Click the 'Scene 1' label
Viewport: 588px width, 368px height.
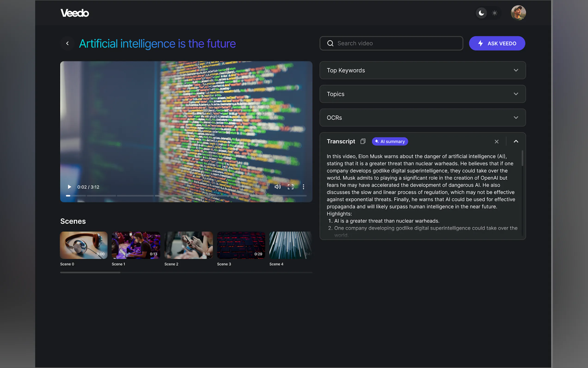118,264
